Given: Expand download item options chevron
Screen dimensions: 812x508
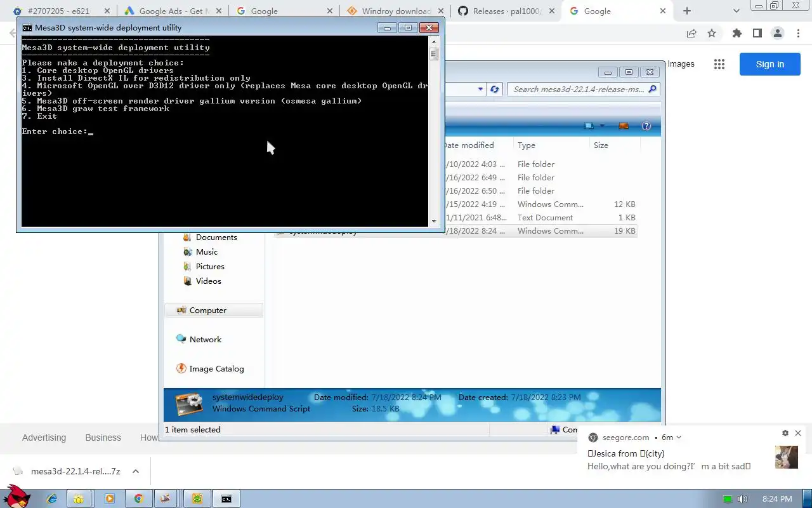Looking at the screenshot, I should point(136,471).
